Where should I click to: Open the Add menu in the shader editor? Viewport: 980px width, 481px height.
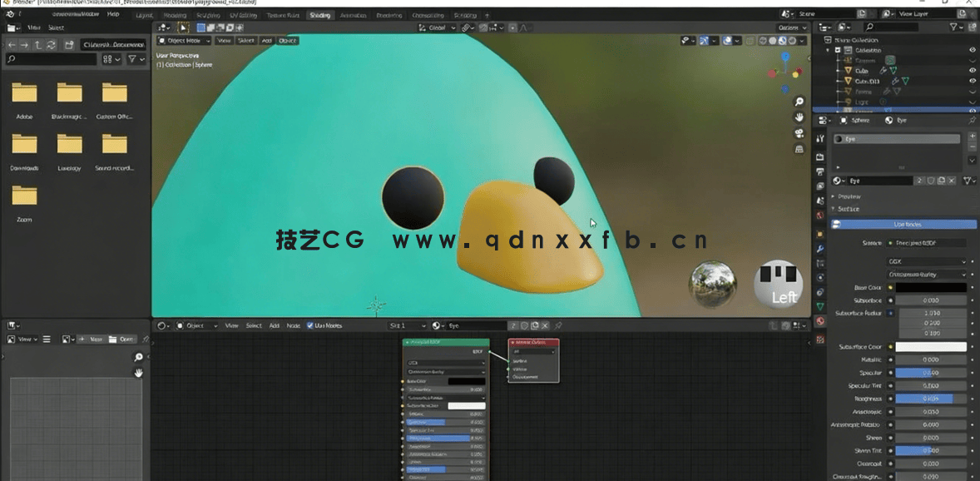[275, 325]
